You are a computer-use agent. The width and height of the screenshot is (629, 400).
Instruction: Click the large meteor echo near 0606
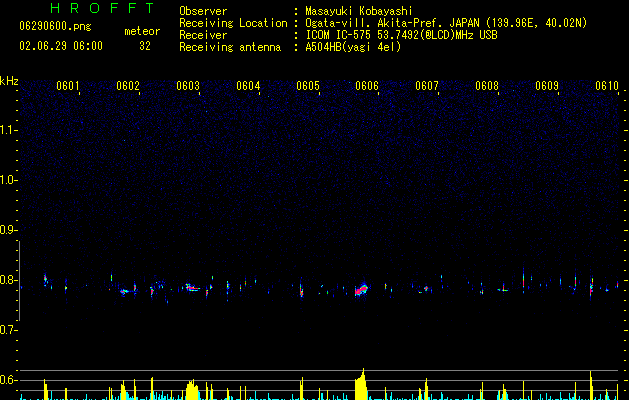point(361,290)
